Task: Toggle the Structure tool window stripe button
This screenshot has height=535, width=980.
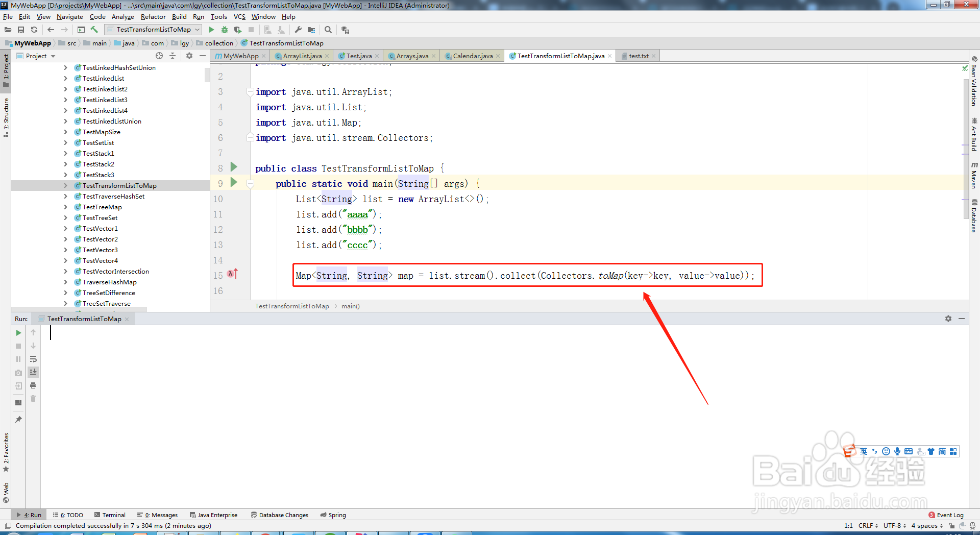Action: point(6,118)
